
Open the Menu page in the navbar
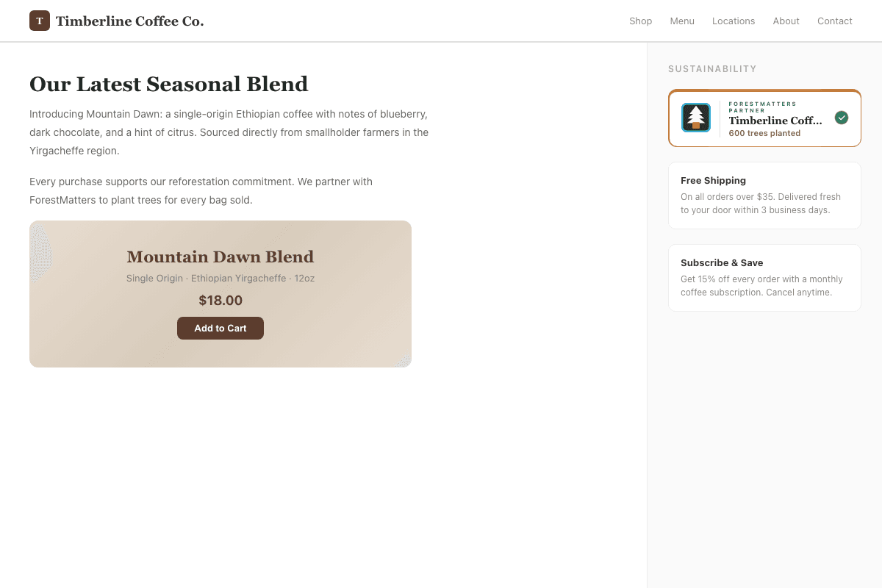[682, 21]
